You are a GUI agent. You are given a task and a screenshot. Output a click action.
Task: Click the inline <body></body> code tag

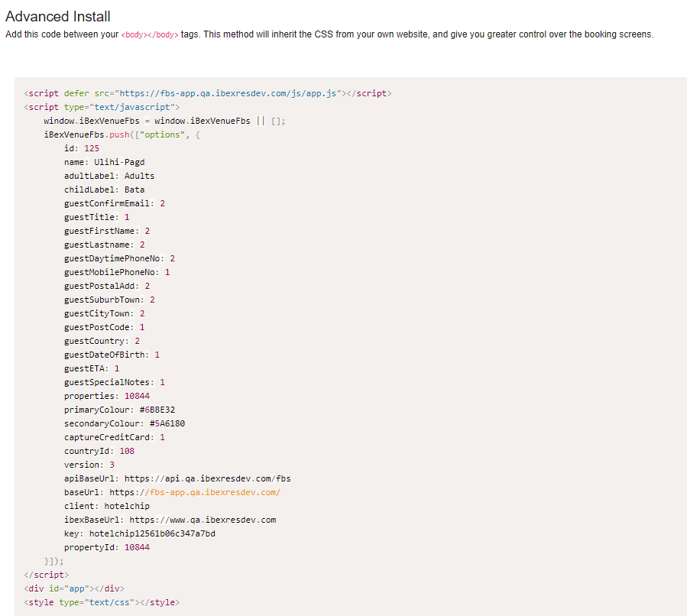[x=150, y=35]
